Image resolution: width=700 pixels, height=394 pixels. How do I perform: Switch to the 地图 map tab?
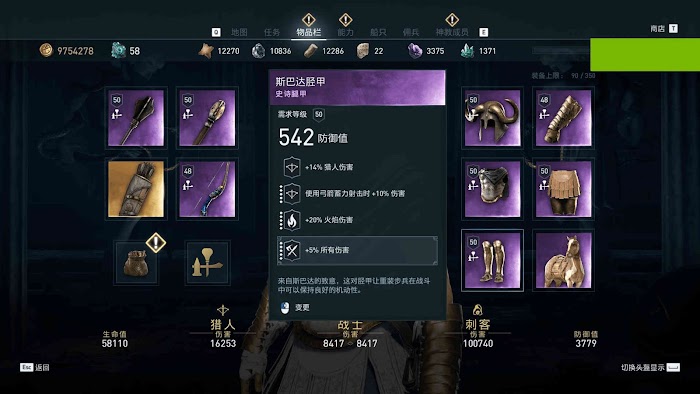coord(239,32)
